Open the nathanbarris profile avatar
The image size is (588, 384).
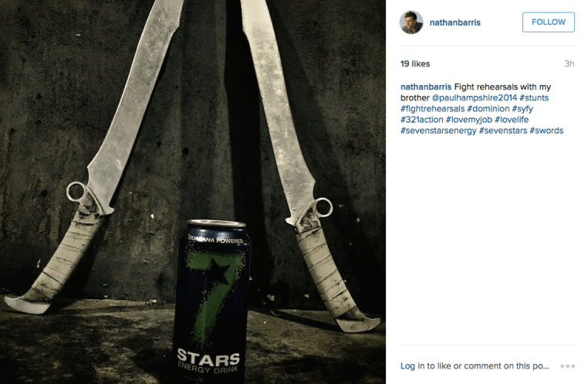click(411, 22)
